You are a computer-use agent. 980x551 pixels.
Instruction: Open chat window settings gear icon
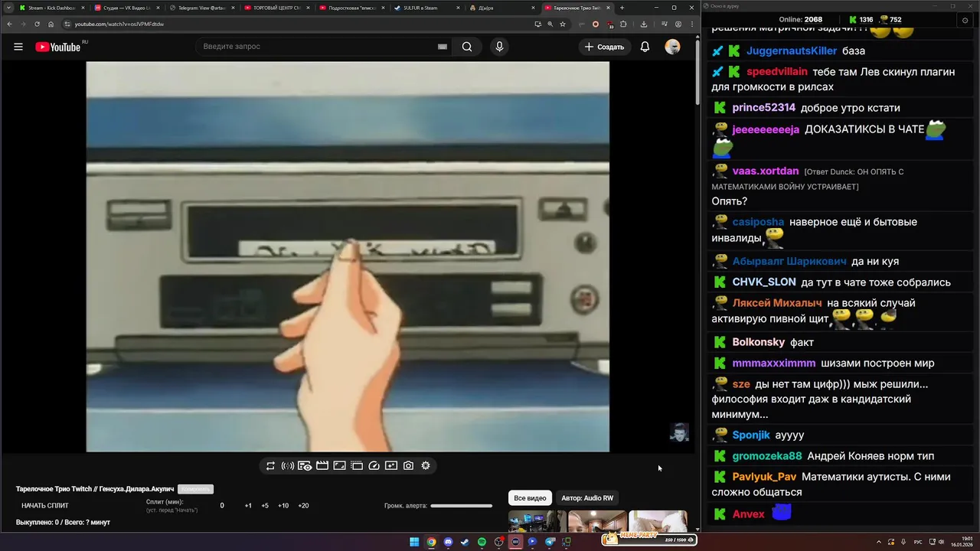[x=965, y=20]
